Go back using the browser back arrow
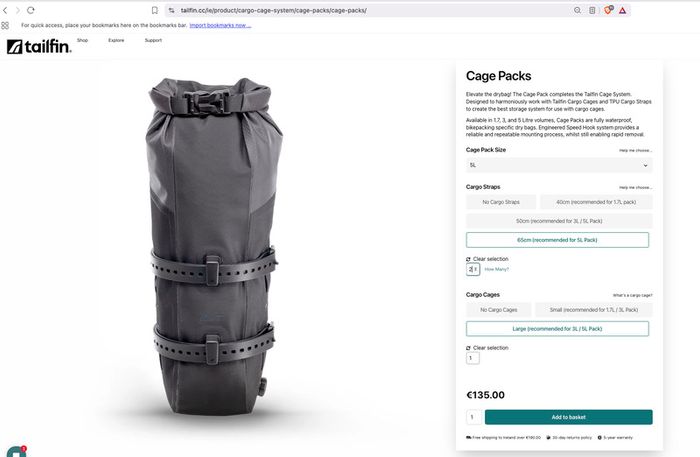The image size is (700, 457). (x=5, y=10)
